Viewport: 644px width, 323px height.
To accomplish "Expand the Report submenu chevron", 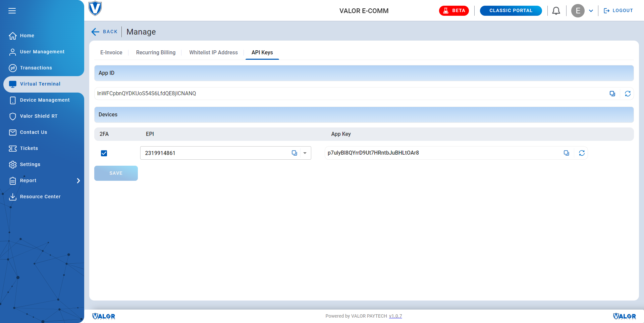I will pyautogui.click(x=78, y=180).
